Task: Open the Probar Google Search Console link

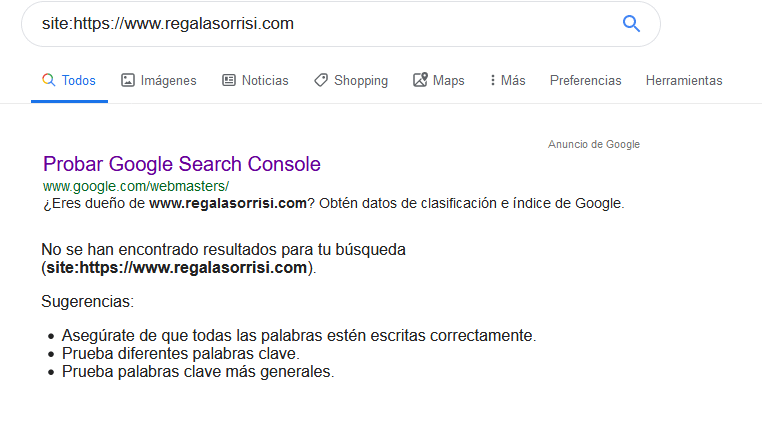Action: click(182, 164)
